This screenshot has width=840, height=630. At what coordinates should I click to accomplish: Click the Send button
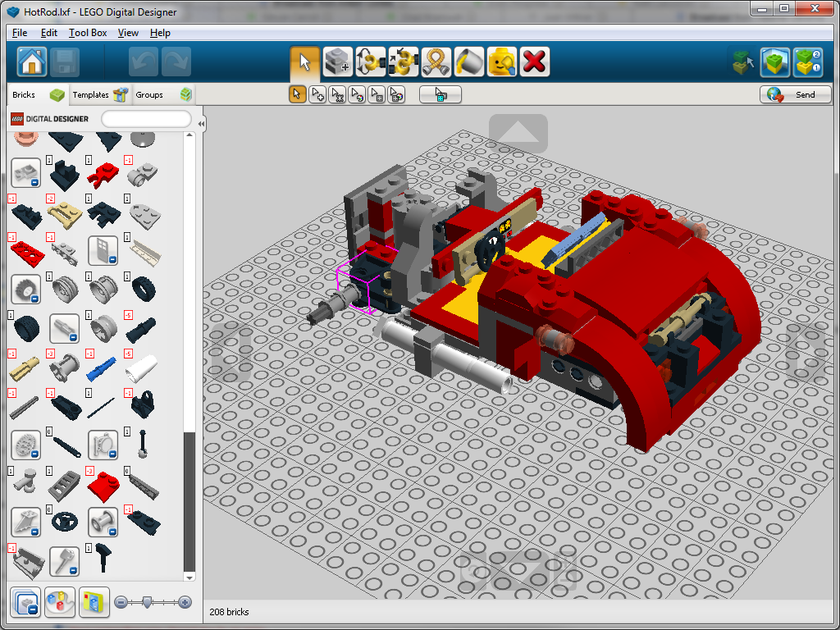[795, 95]
